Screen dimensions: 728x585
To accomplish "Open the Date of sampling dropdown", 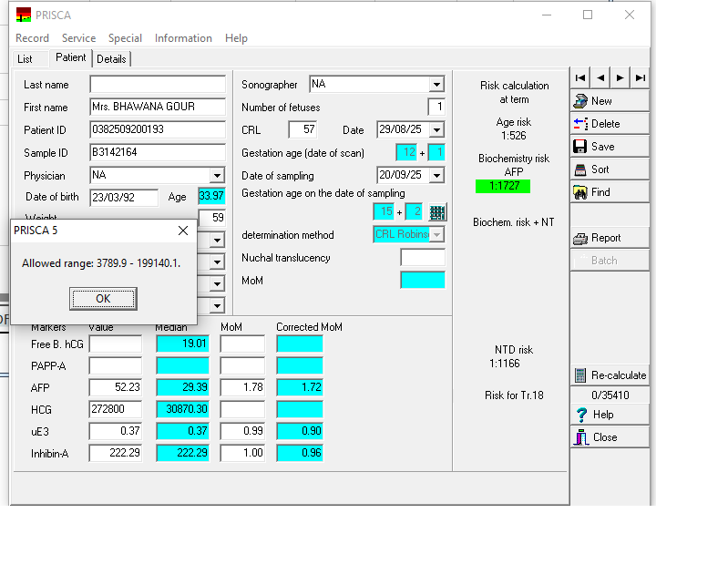I will (x=436, y=176).
